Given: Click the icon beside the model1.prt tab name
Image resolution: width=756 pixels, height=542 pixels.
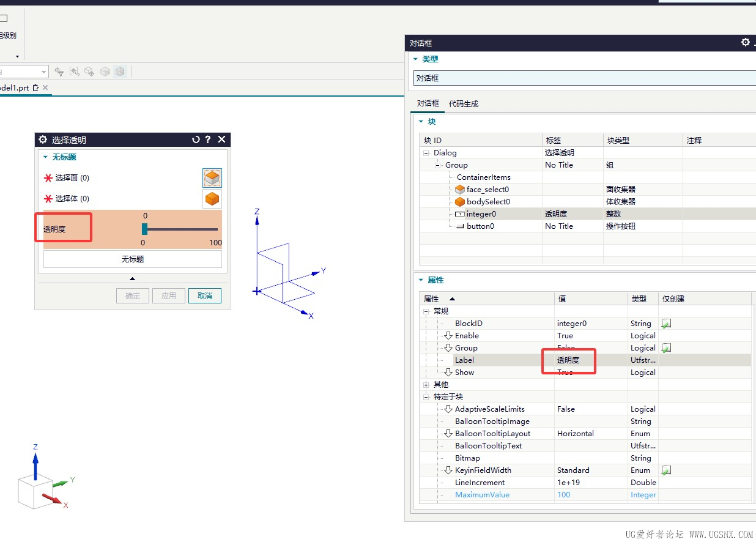Looking at the screenshot, I should point(35,88).
